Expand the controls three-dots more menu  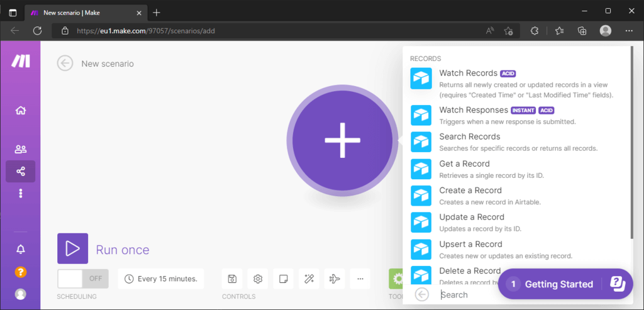360,279
